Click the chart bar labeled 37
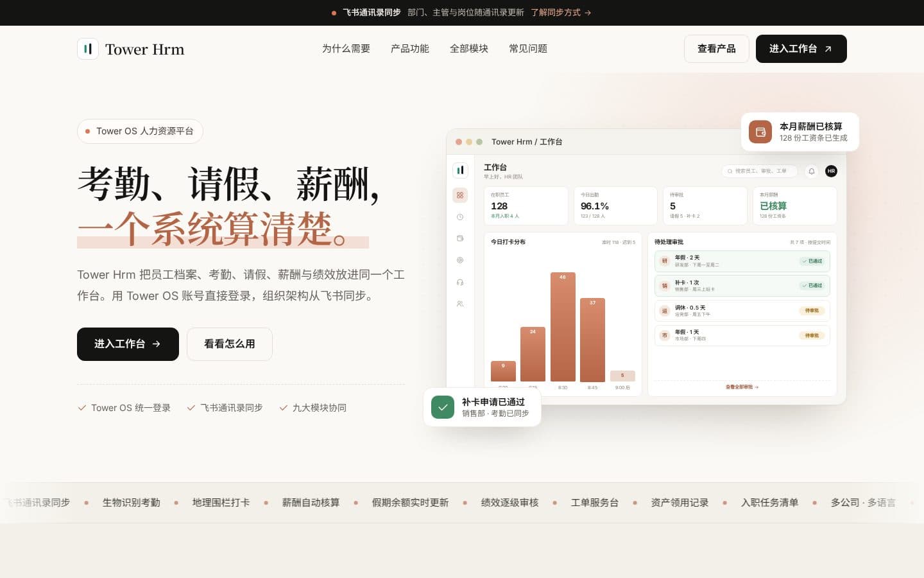The image size is (924, 578). tap(592, 340)
